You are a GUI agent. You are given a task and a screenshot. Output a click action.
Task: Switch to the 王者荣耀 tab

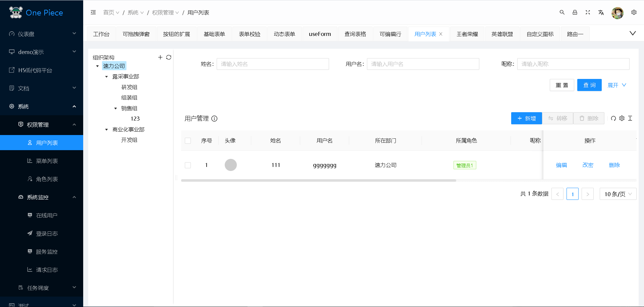467,34
